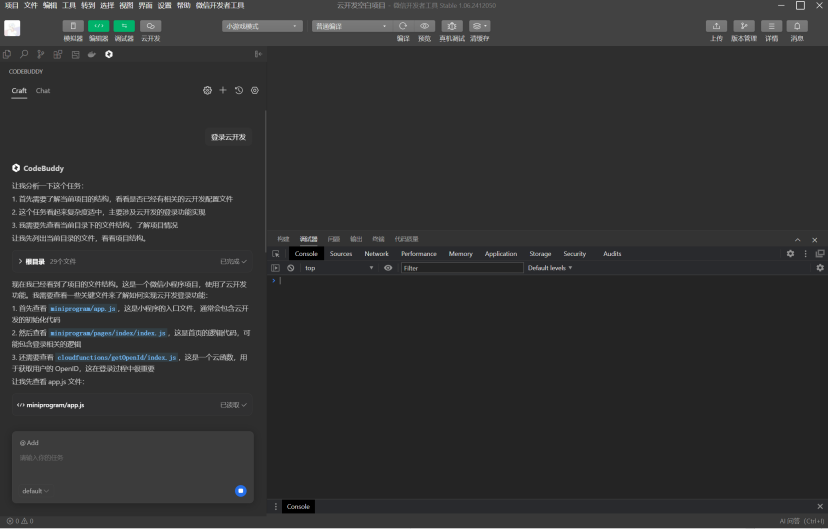The height and width of the screenshot is (529, 829).
Task: Open the miniprogram/app.js inline link
Action: pyautogui.click(x=83, y=308)
